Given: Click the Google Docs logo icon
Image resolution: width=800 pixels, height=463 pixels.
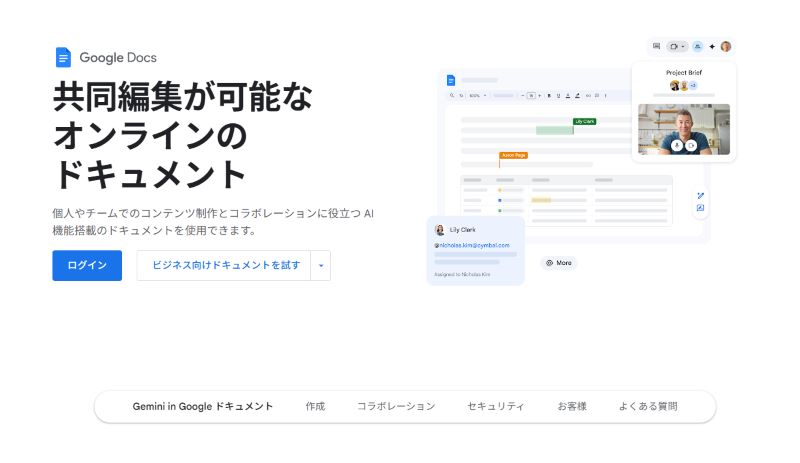Looking at the screenshot, I should pos(63,57).
